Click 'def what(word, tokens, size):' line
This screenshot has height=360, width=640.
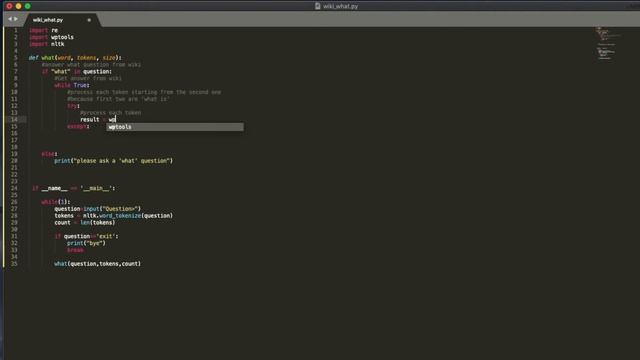tap(75, 58)
